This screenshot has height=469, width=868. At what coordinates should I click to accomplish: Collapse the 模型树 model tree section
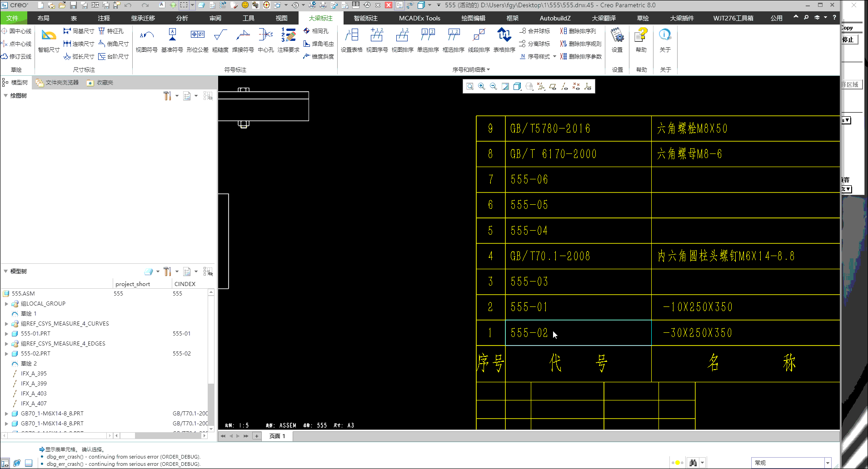pos(5,272)
